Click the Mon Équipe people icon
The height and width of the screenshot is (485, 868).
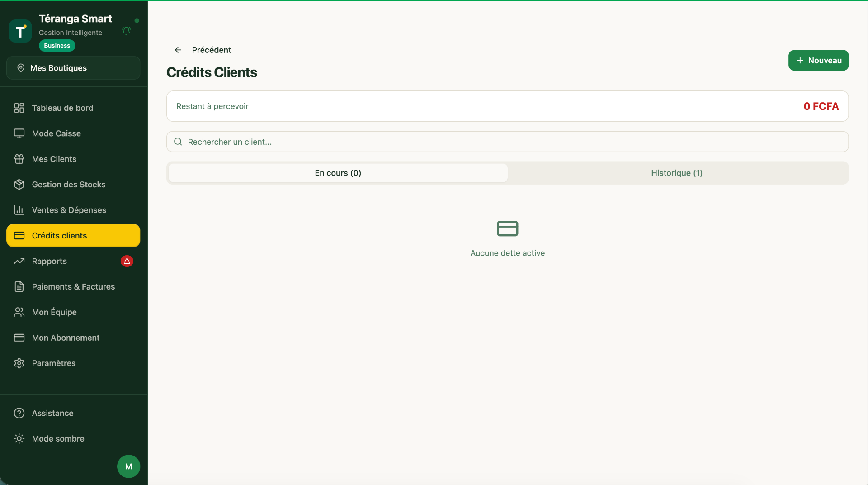click(19, 312)
